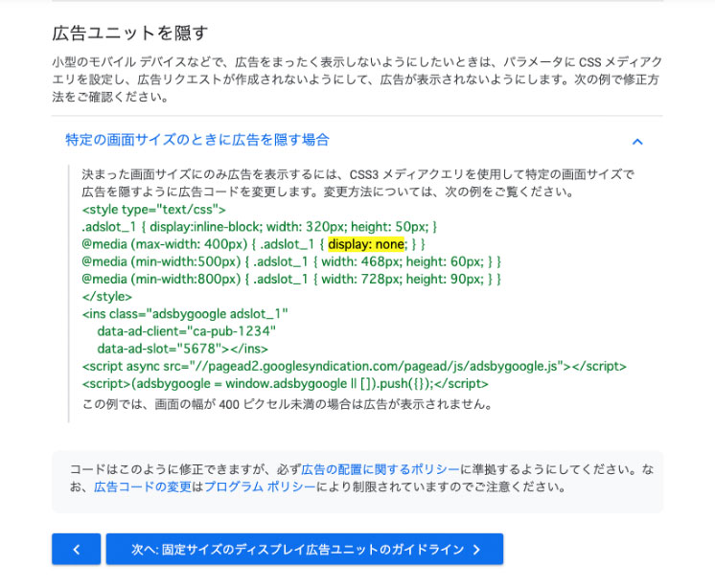Click the window.adsbygoogle push script line
Viewport: 715px width, 588px height.
tap(285, 383)
